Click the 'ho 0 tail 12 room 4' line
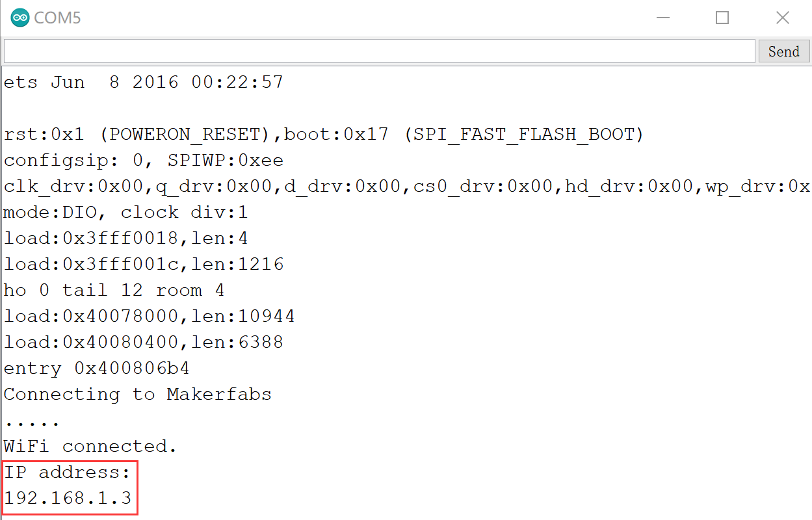 [114, 290]
